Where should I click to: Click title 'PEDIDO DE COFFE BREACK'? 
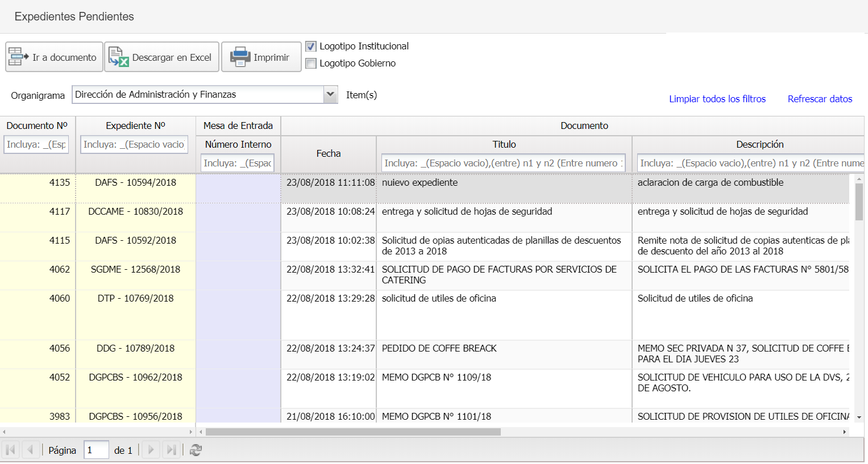coord(439,348)
